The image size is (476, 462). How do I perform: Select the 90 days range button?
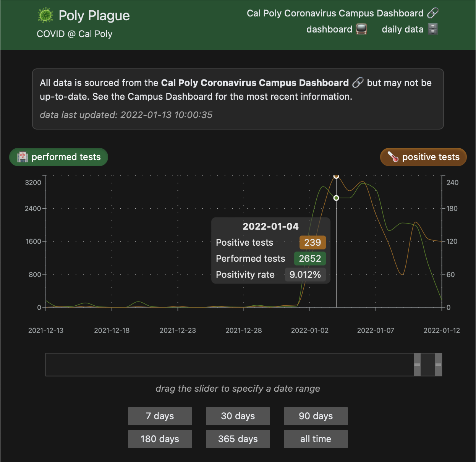tap(316, 416)
